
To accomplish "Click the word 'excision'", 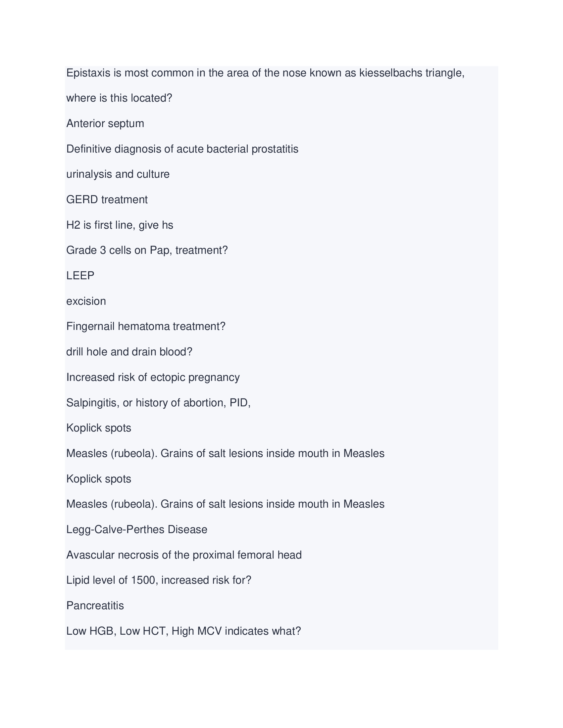I will pyautogui.click(x=86, y=301).
